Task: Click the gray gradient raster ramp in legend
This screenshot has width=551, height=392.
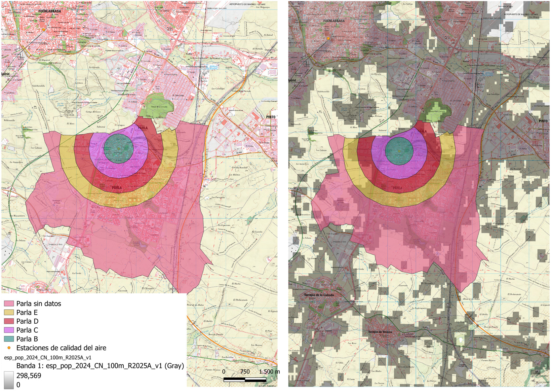Action: coord(9,380)
